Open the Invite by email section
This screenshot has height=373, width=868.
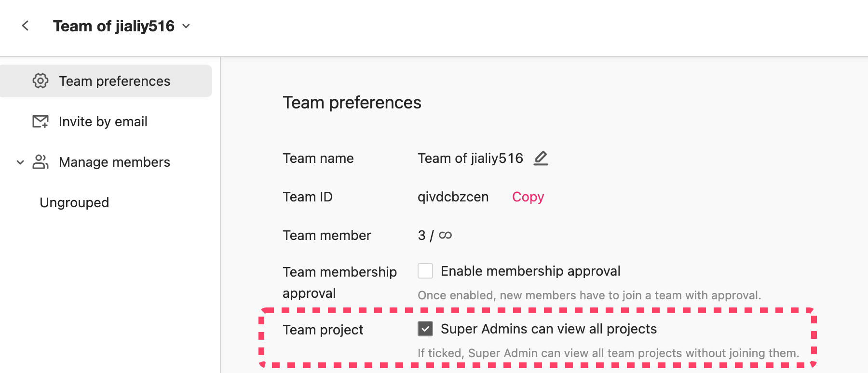pyautogui.click(x=103, y=121)
